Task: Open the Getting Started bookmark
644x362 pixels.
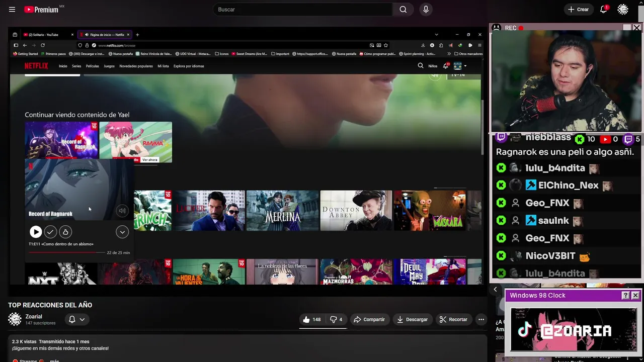Action: click(x=26, y=54)
